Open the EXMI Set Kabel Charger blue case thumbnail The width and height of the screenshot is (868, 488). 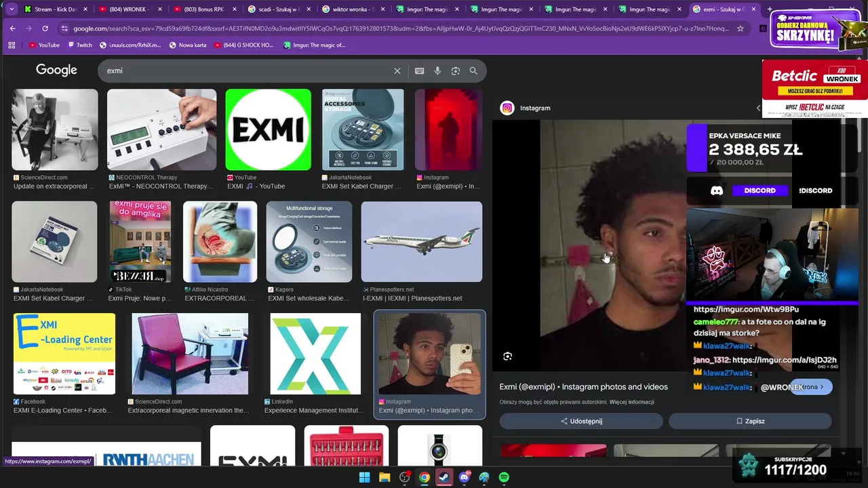point(363,129)
